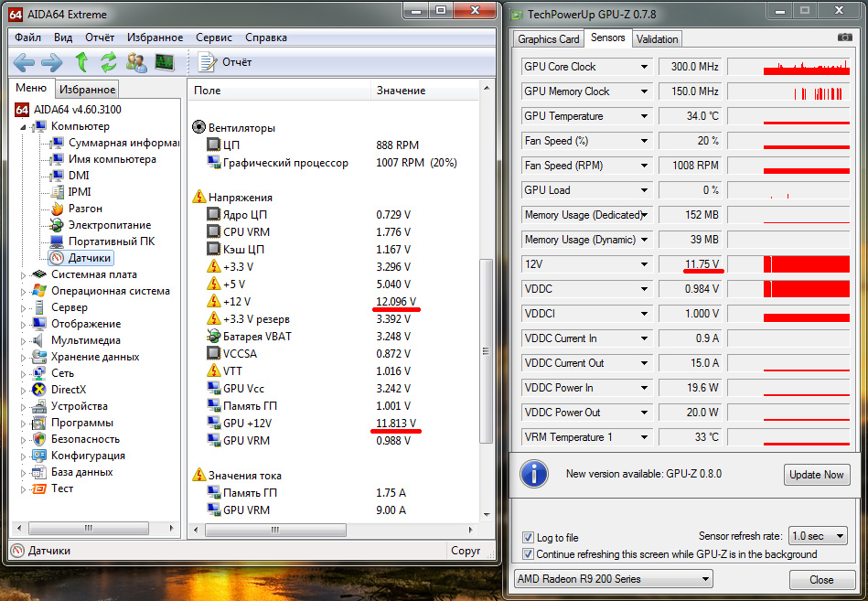Open the 12V sensor dropdown in GPU-Z
The width and height of the screenshot is (868, 601).
pyautogui.click(x=644, y=264)
